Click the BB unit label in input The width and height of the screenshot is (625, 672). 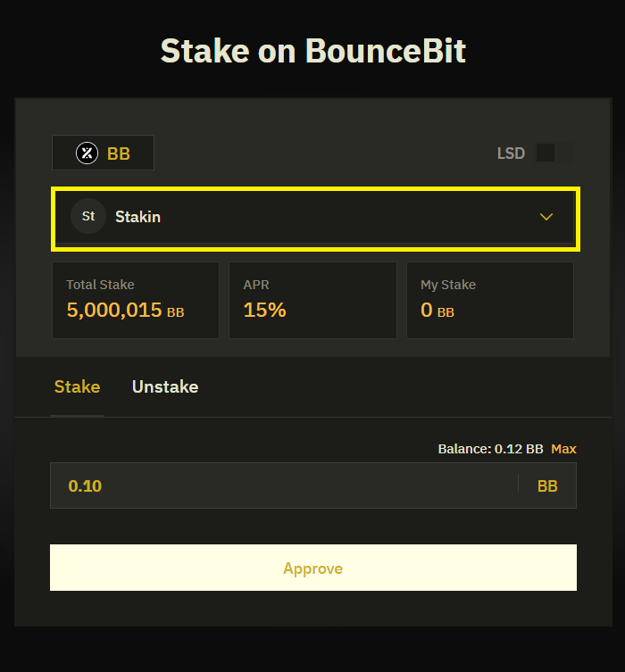pyautogui.click(x=547, y=486)
